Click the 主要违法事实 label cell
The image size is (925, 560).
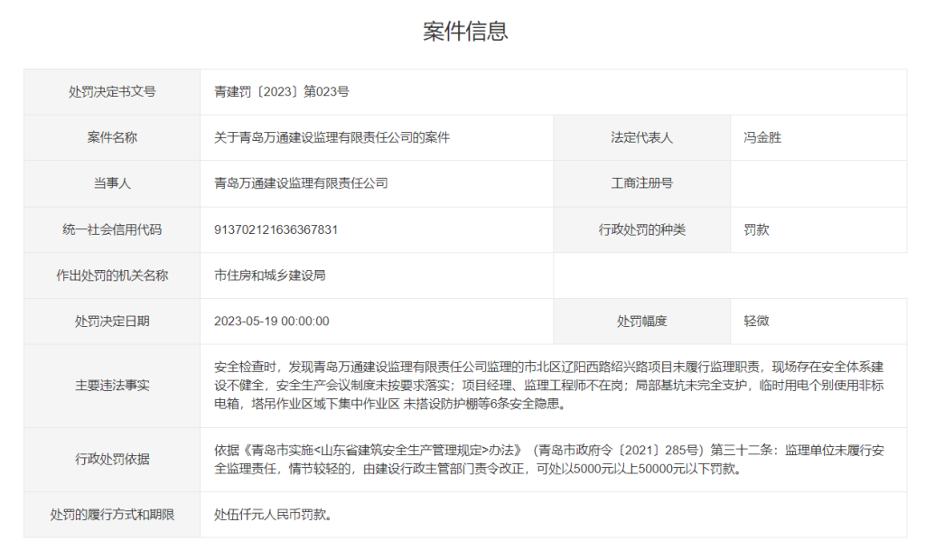coord(112,386)
